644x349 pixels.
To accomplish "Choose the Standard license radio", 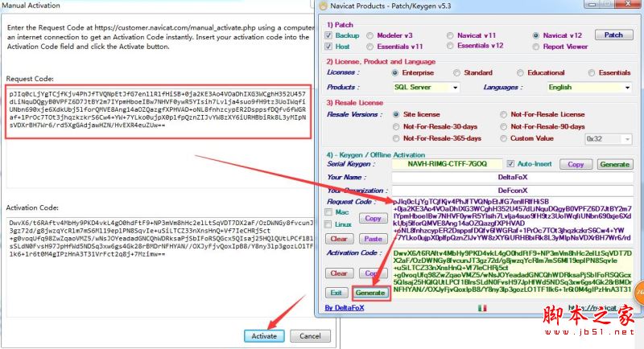I will pos(456,72).
